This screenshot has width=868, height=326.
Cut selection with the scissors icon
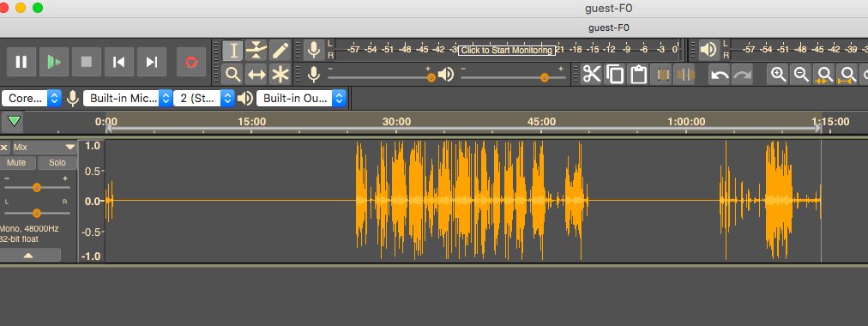(x=592, y=74)
